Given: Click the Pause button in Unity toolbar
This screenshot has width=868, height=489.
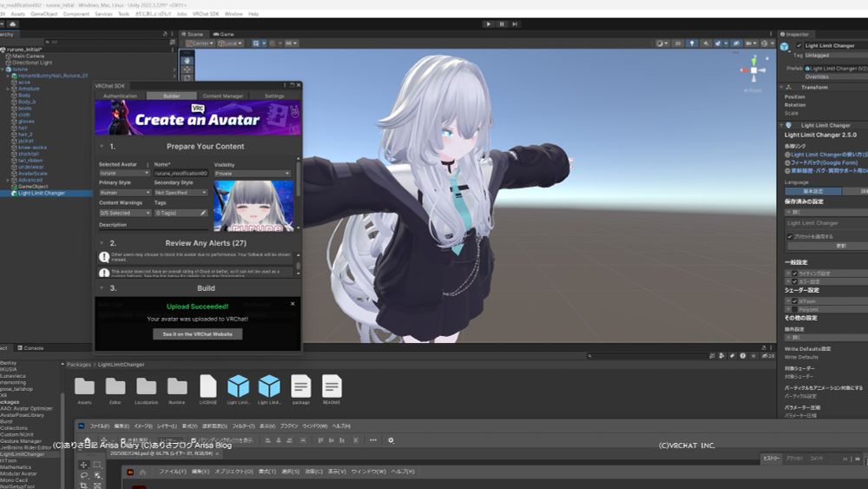Looking at the screenshot, I should [x=502, y=23].
